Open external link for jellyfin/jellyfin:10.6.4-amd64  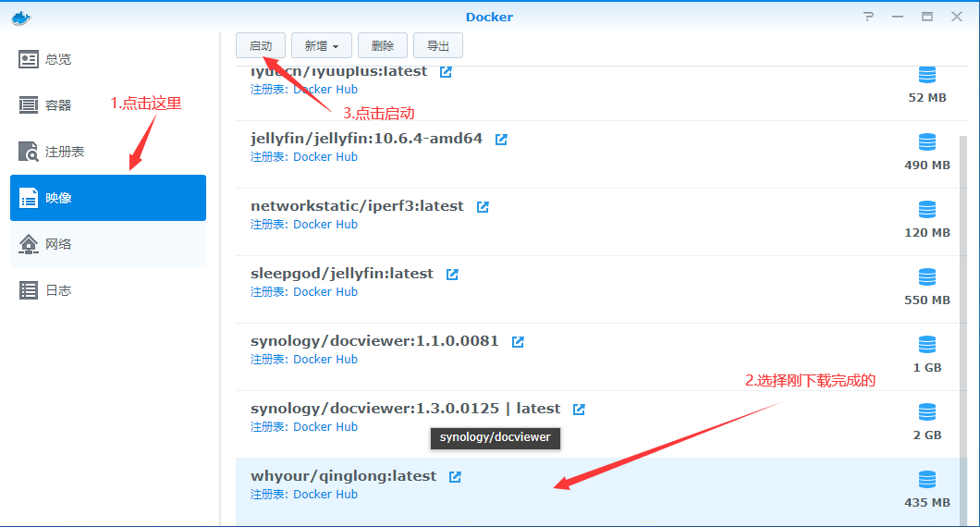tap(501, 140)
